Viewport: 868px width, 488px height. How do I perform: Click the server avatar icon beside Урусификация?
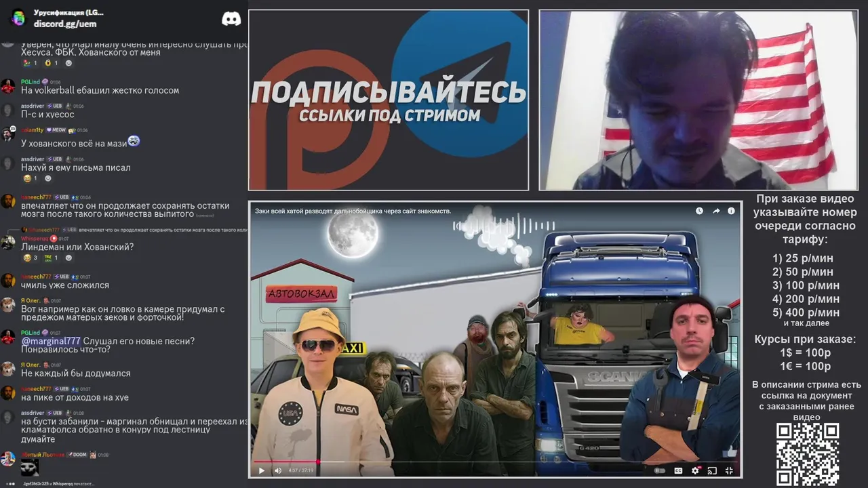(18, 18)
